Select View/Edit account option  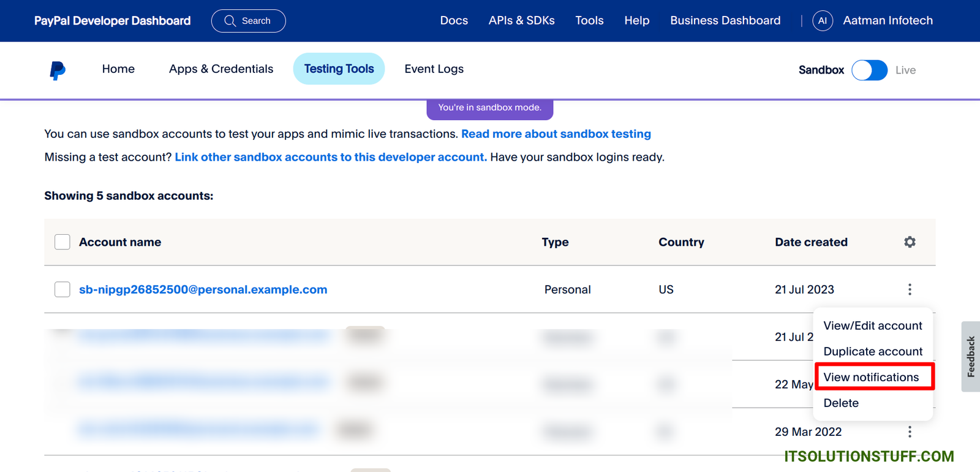(x=873, y=325)
